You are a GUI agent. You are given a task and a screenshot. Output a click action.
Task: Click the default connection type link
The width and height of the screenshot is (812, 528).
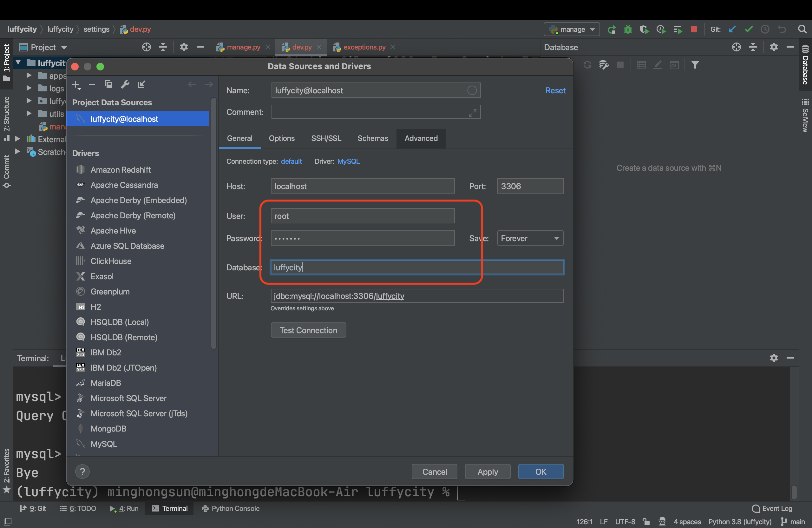(x=291, y=161)
